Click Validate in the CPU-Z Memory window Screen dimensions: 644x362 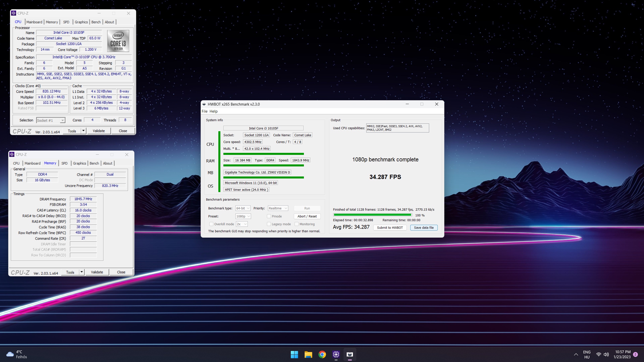[97, 272]
